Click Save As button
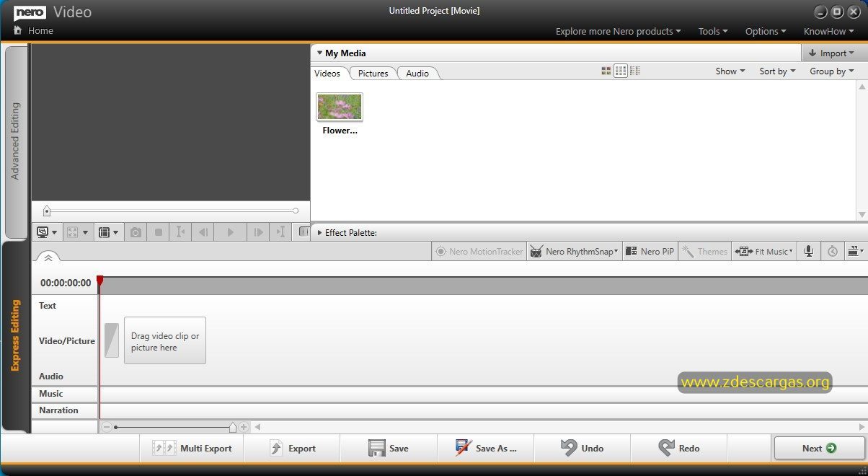Viewport: 868px width, 476px height. (486, 449)
